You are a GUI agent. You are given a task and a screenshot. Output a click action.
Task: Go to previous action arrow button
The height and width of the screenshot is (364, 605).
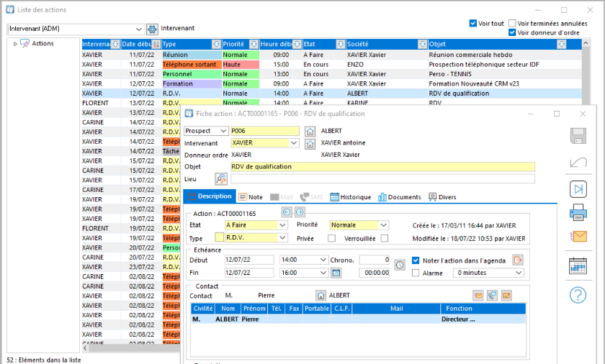[287, 212]
